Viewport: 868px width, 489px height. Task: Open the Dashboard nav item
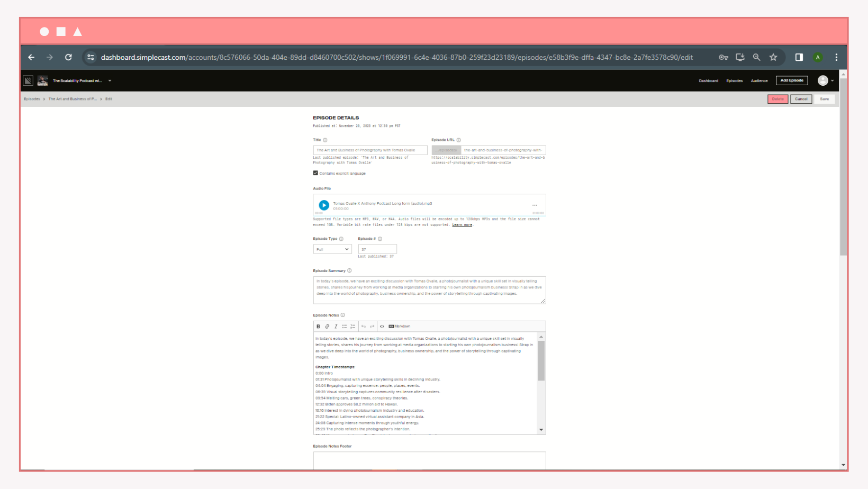click(708, 81)
